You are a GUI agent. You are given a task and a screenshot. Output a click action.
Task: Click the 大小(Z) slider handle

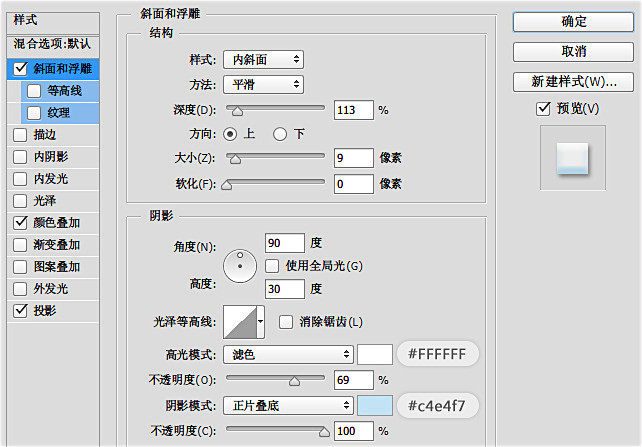click(235, 159)
